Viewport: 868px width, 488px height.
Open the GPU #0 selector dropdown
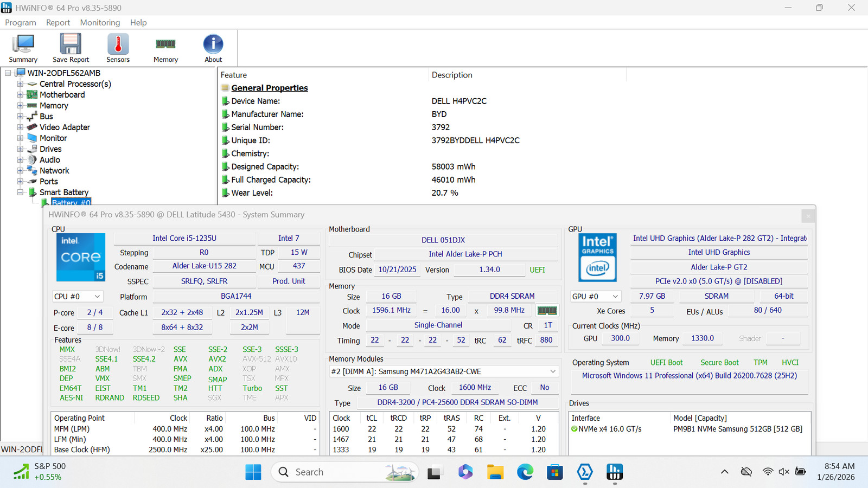[x=596, y=297]
